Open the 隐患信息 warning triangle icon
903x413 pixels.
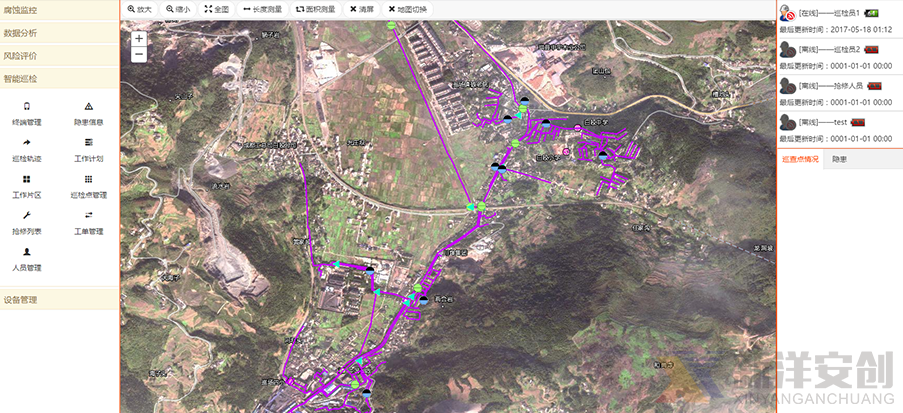(88, 106)
